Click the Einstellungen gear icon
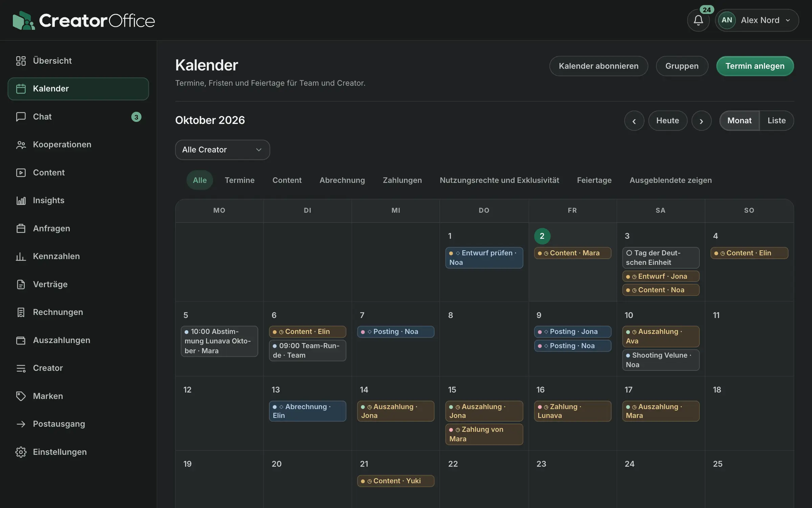This screenshot has width=812, height=508. click(21, 452)
